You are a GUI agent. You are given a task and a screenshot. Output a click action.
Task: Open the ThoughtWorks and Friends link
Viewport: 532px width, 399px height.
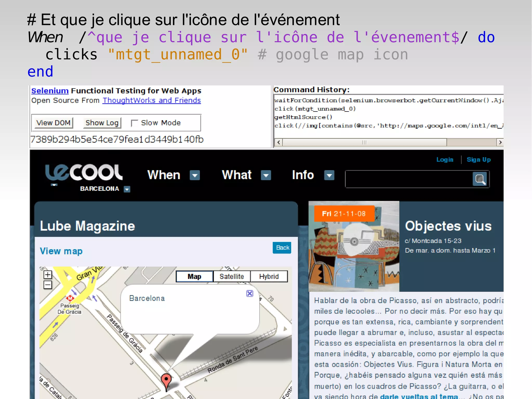152,100
